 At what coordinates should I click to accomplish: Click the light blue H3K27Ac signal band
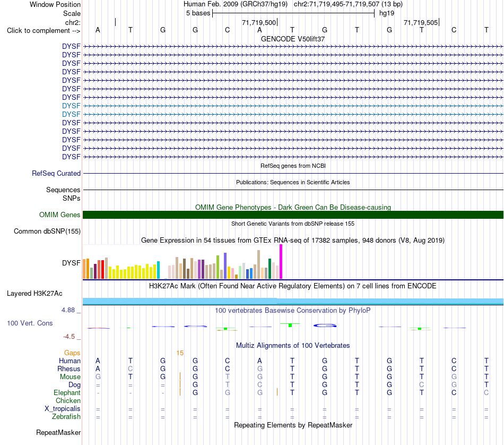point(293,301)
